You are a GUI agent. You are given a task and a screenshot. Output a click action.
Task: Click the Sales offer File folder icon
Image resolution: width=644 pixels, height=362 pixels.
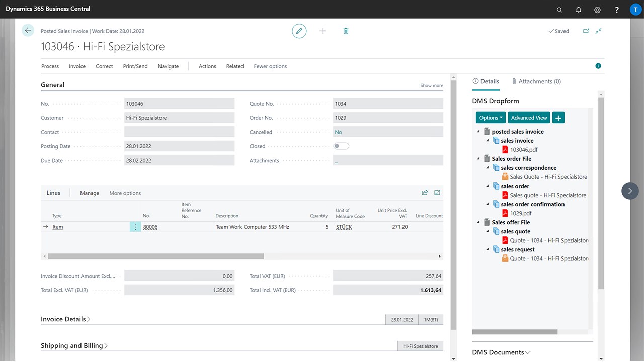coord(487,222)
